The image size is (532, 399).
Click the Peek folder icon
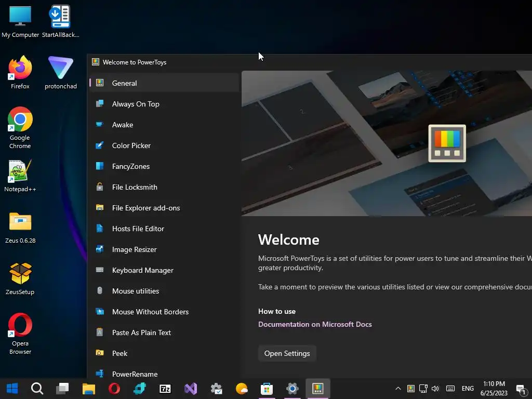coord(100,353)
